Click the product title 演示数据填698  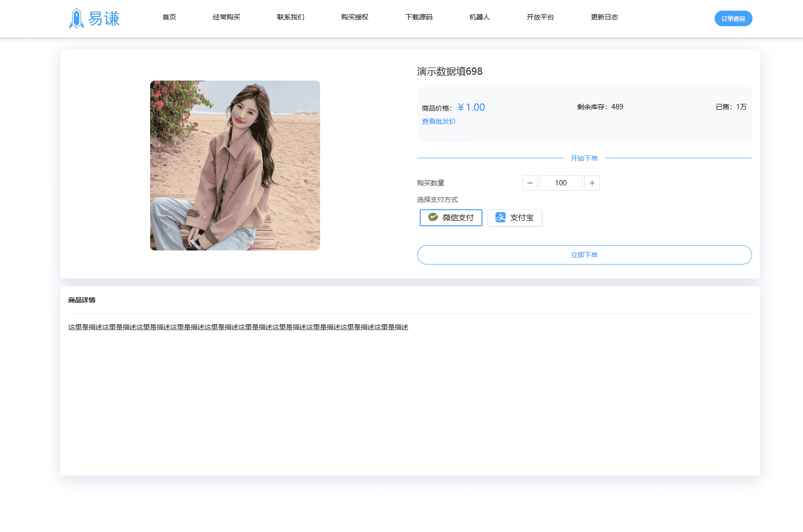pyautogui.click(x=450, y=71)
